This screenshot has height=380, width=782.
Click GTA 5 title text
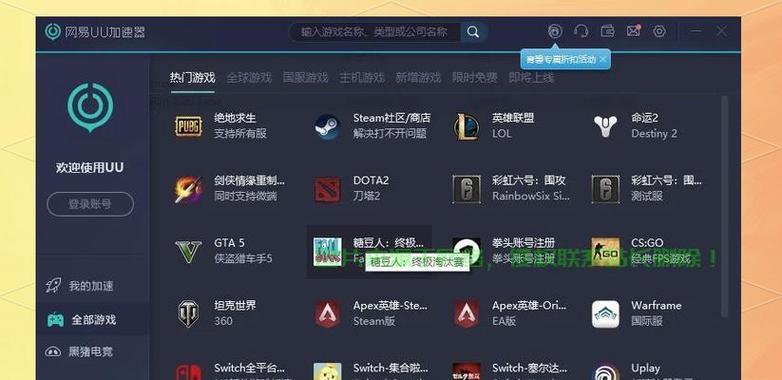229,243
